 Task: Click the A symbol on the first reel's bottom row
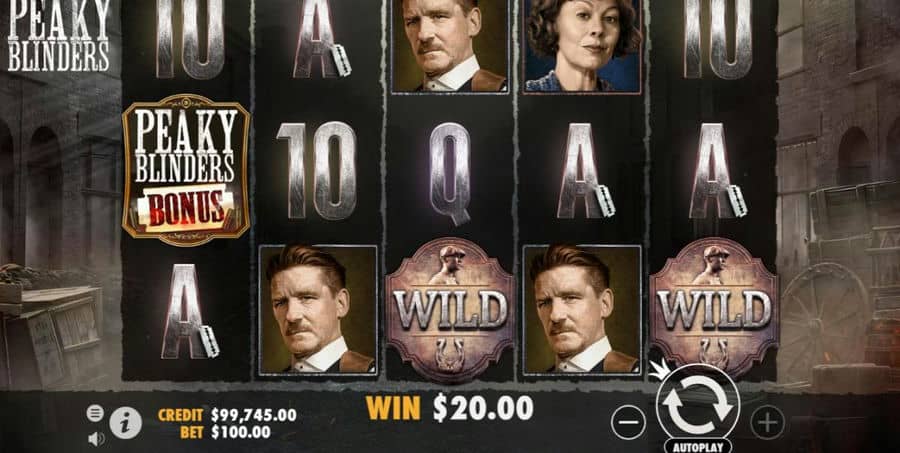[189, 311]
